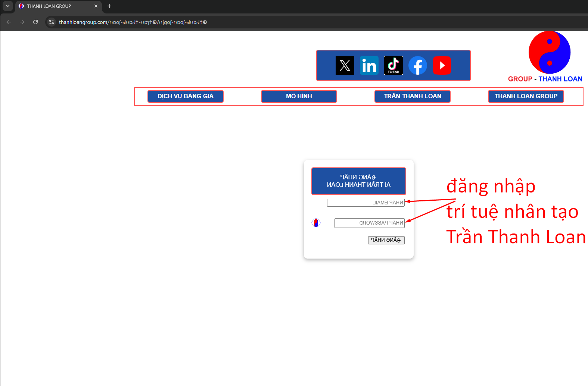Expand the tab search dropdown arrow

click(8, 6)
